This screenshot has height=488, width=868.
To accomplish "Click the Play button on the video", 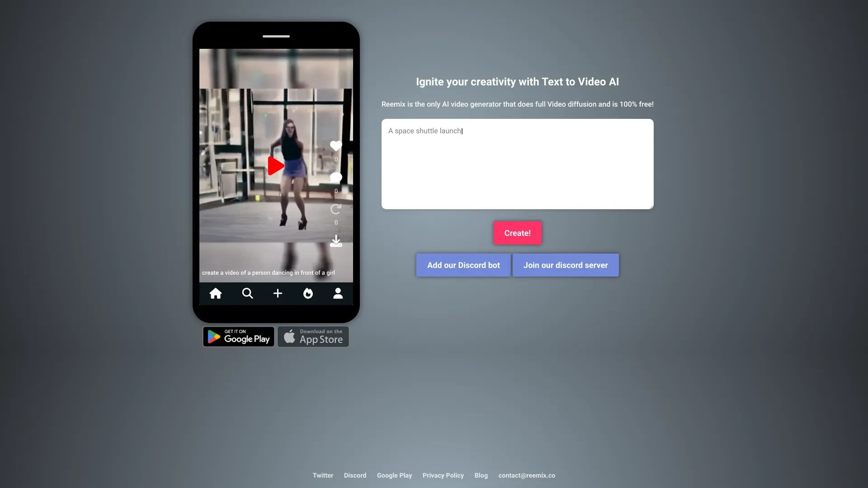I will (x=276, y=166).
